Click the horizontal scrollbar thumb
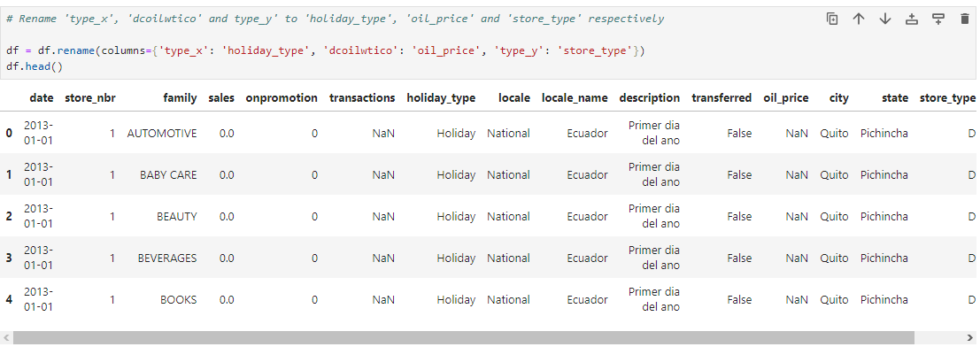The height and width of the screenshot is (347, 980). (x=463, y=338)
